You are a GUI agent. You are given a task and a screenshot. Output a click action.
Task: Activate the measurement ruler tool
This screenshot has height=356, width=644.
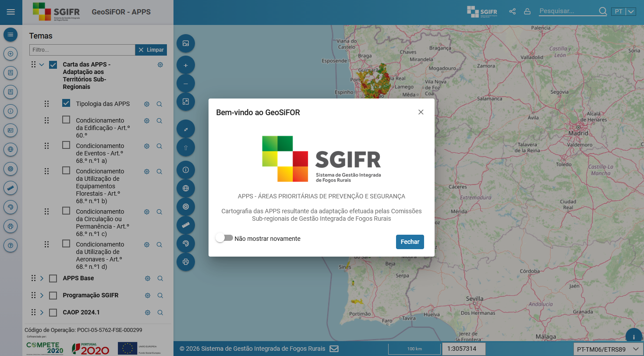click(x=185, y=225)
